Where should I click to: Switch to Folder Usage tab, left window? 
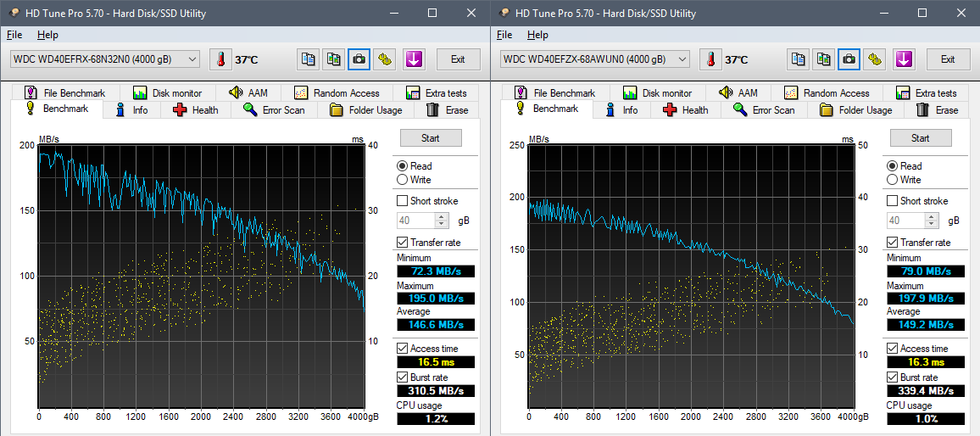(366, 110)
